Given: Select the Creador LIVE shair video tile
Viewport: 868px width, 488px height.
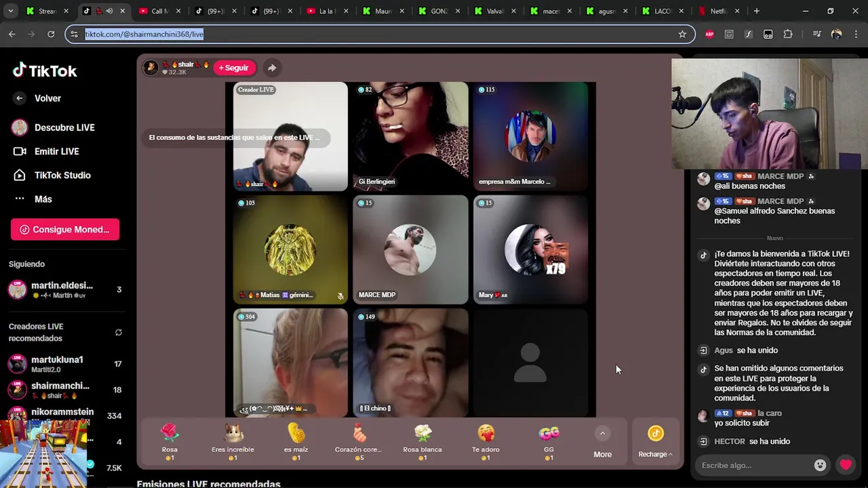Looking at the screenshot, I should point(290,137).
